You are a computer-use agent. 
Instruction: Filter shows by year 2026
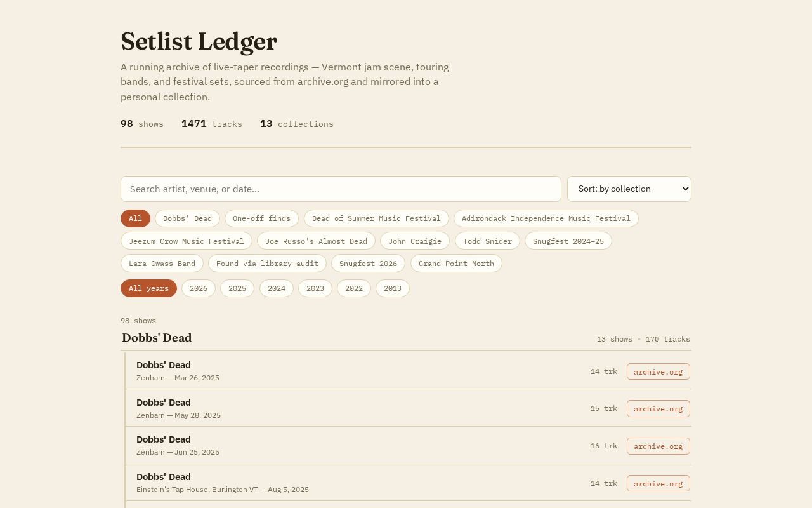coord(199,288)
